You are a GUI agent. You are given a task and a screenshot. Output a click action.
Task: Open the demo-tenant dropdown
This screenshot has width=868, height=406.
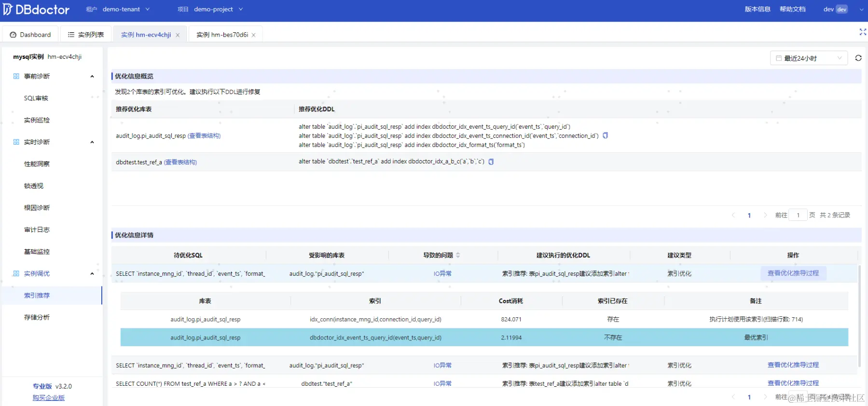[x=126, y=9]
